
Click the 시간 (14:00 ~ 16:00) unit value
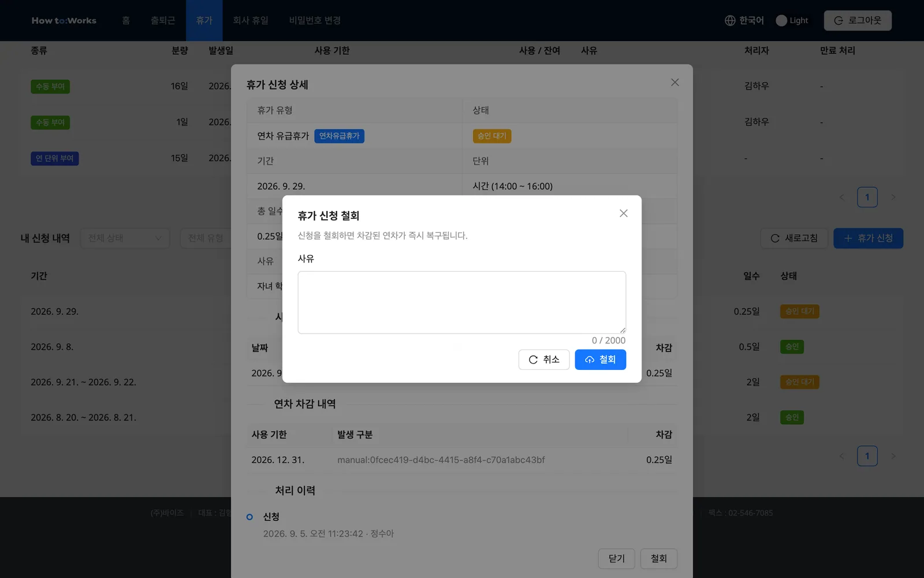pos(513,186)
